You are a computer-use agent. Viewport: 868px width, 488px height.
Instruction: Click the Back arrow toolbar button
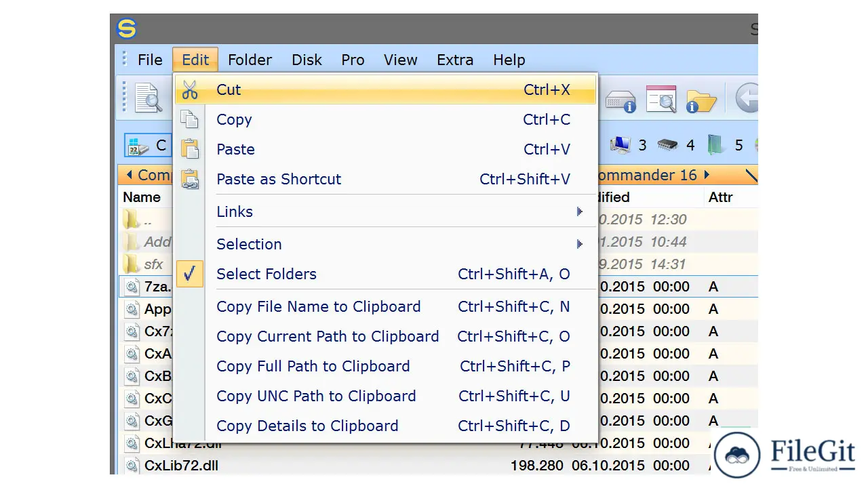pyautogui.click(x=747, y=98)
